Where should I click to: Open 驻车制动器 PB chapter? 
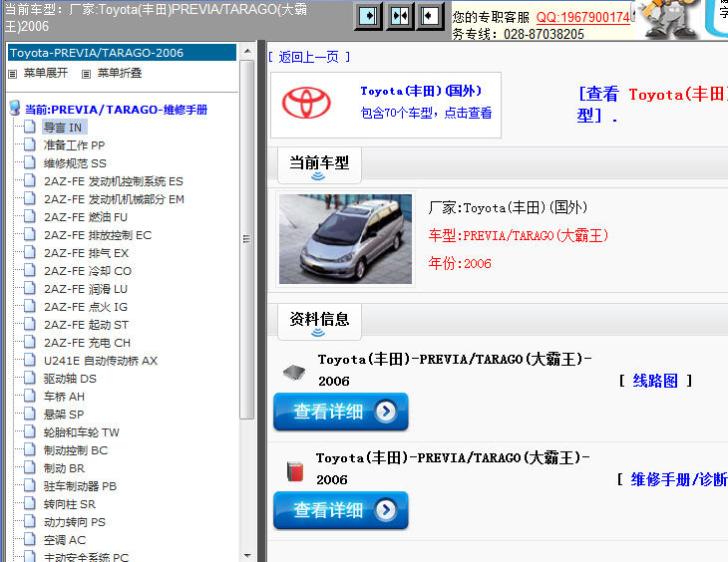tap(80, 486)
